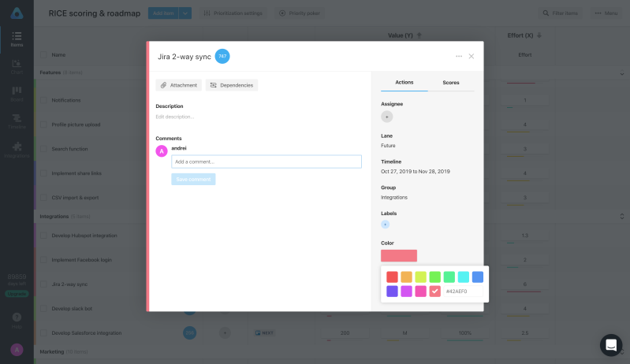Check the Implement Facebook login checkbox
Viewport: 630px width, 364px height.
click(x=43, y=260)
